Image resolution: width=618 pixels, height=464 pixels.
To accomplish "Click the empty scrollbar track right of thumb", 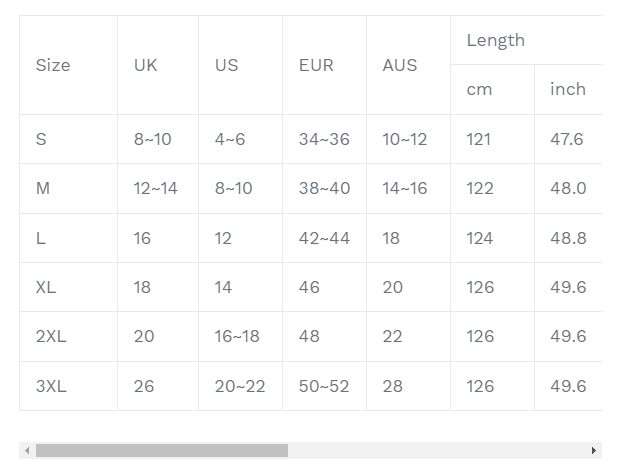I will click(x=437, y=450).
